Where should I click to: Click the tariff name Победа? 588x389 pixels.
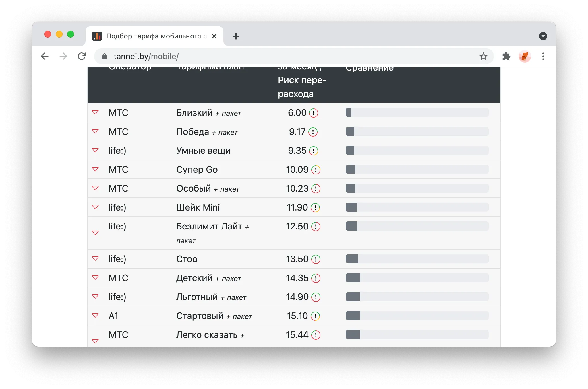pyautogui.click(x=193, y=132)
